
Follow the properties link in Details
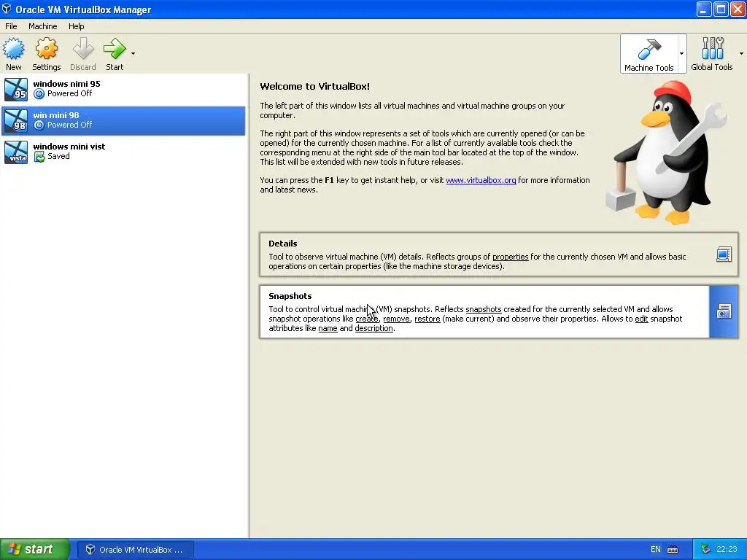[510, 257]
